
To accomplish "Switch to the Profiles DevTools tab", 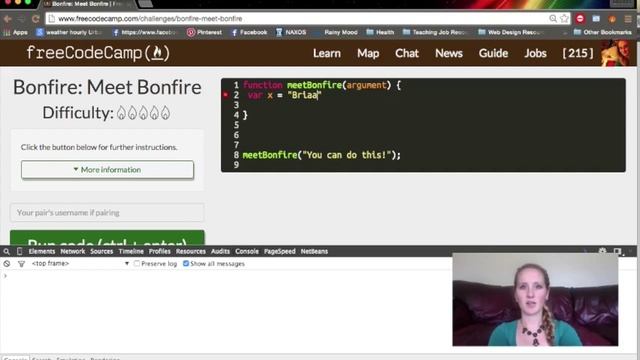I will (160, 251).
